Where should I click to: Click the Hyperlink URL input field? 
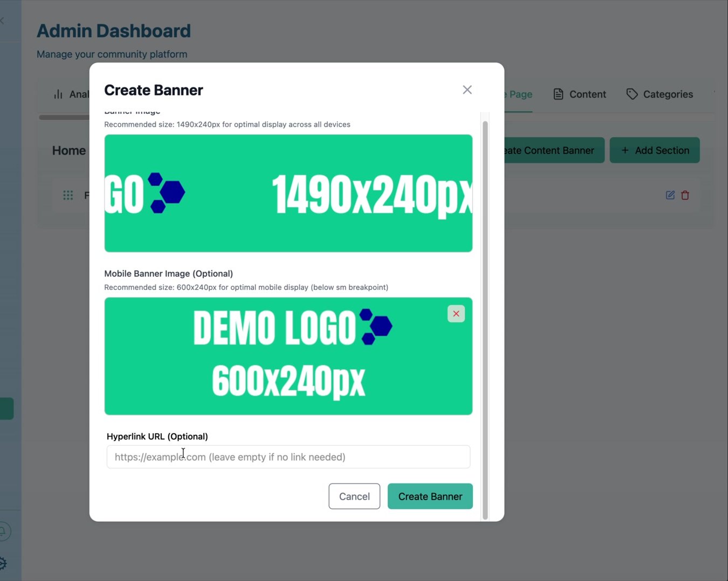[x=289, y=457]
